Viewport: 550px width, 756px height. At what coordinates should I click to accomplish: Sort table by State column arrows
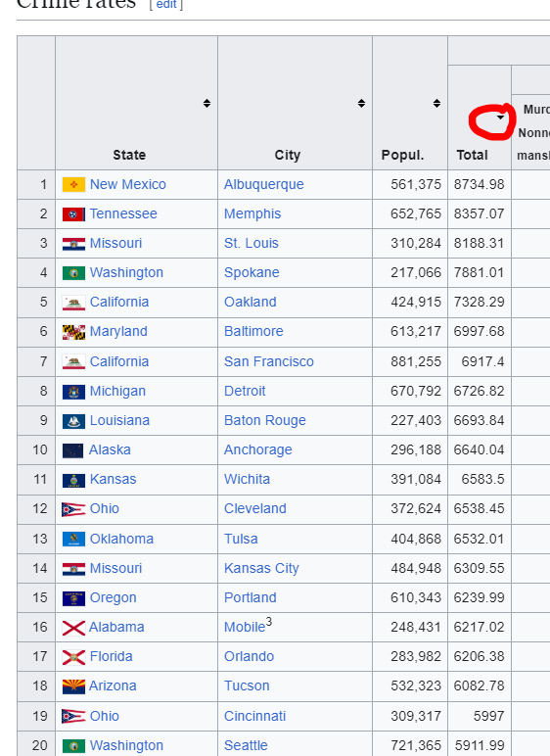click(206, 103)
